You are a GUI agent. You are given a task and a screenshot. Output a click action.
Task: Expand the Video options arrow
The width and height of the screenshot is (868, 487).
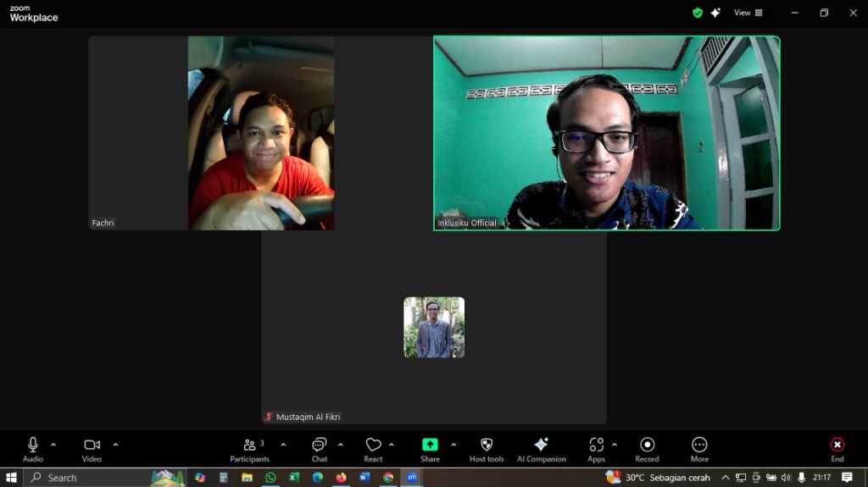click(115, 445)
